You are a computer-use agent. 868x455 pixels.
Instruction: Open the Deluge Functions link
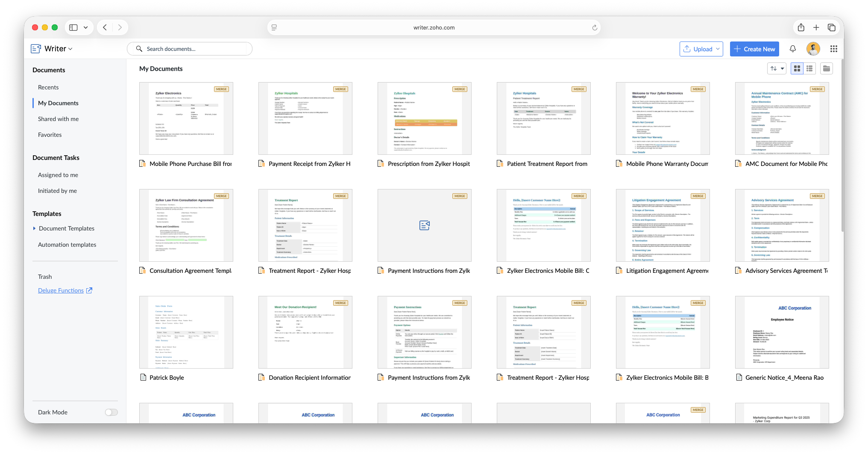tap(61, 290)
